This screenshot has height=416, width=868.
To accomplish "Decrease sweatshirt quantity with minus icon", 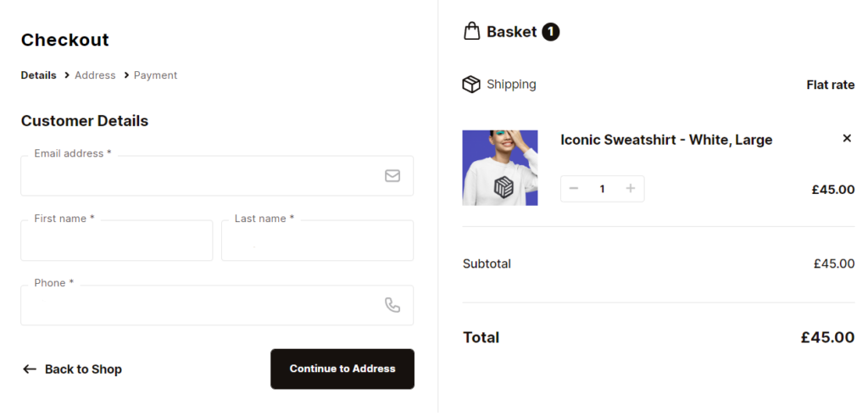I will pos(574,188).
